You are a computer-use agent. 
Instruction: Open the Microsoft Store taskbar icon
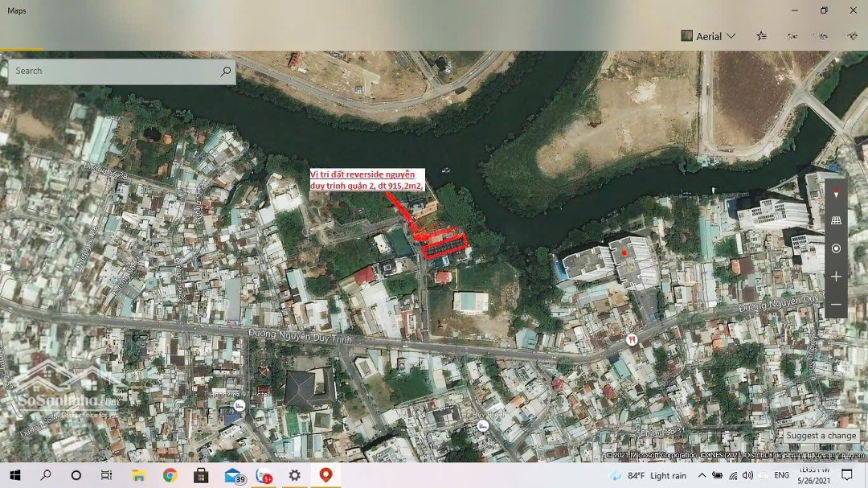pos(201,475)
